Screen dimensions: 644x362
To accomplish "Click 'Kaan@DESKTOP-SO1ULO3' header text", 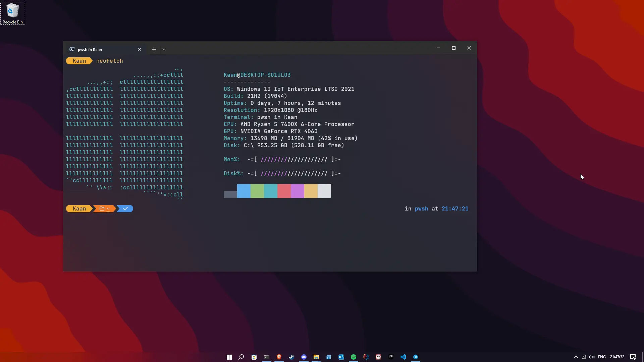I will (257, 75).
